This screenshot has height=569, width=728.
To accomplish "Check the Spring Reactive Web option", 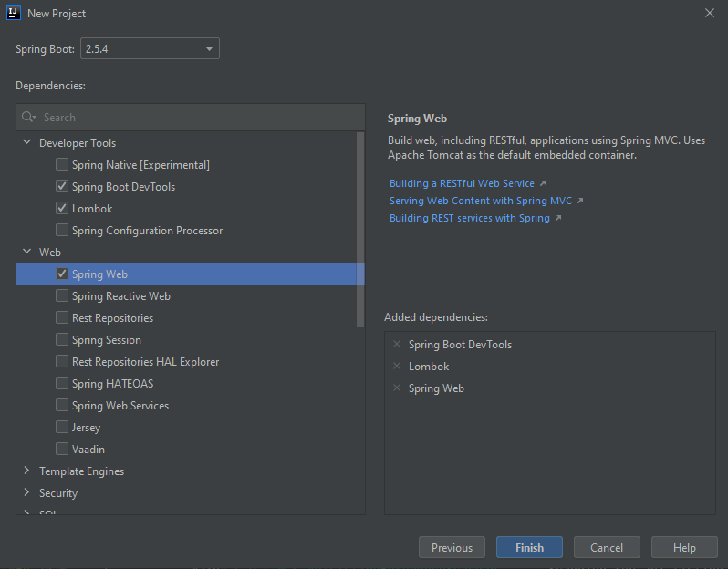I will [62, 295].
